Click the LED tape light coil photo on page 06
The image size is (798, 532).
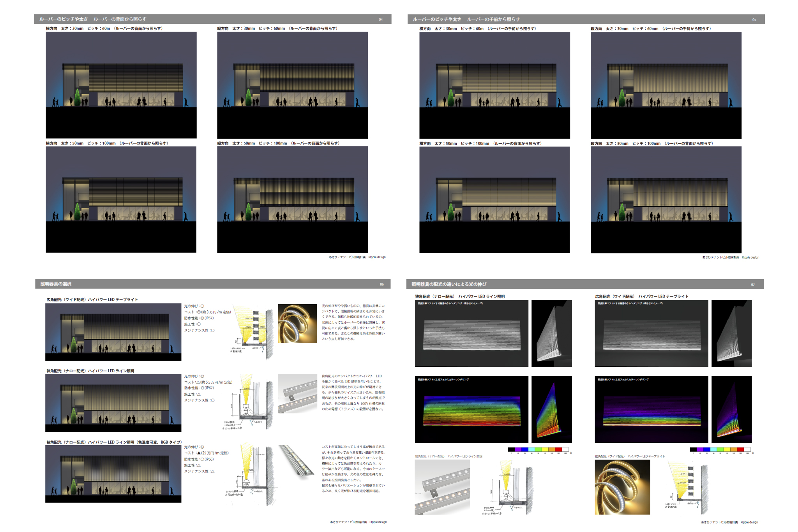[297, 324]
